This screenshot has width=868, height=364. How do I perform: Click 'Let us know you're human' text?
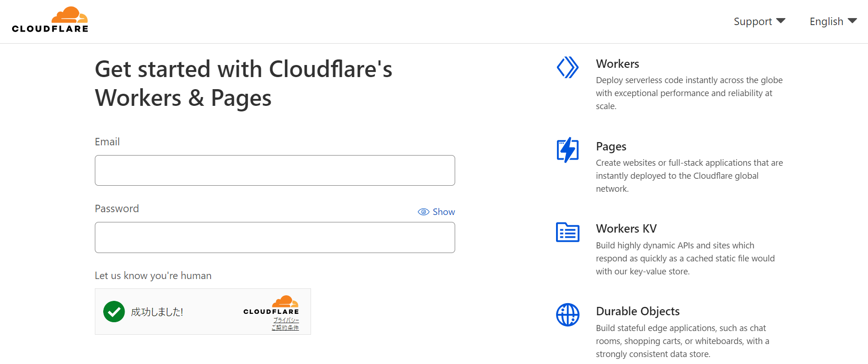[x=153, y=276]
